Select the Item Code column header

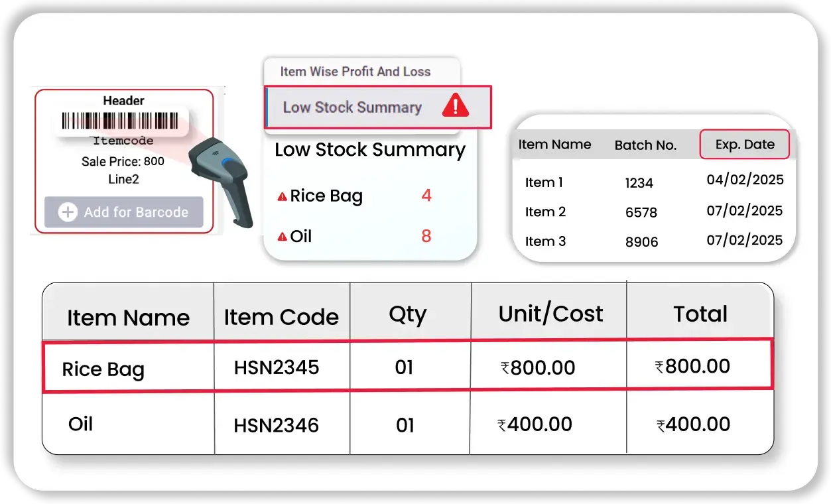(x=281, y=317)
